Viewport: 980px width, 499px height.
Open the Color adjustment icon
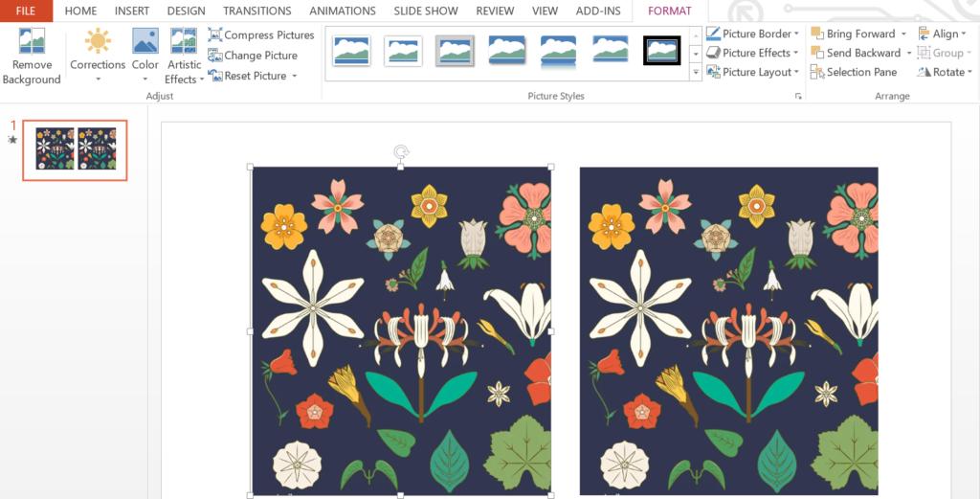(145, 40)
